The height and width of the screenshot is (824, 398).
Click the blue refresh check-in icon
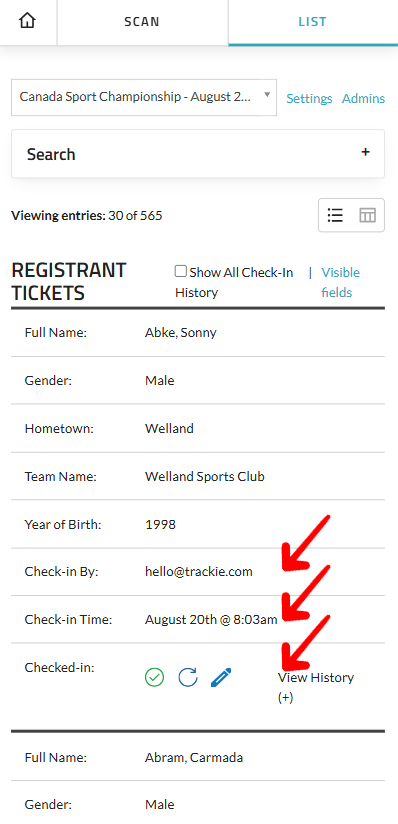(x=188, y=677)
